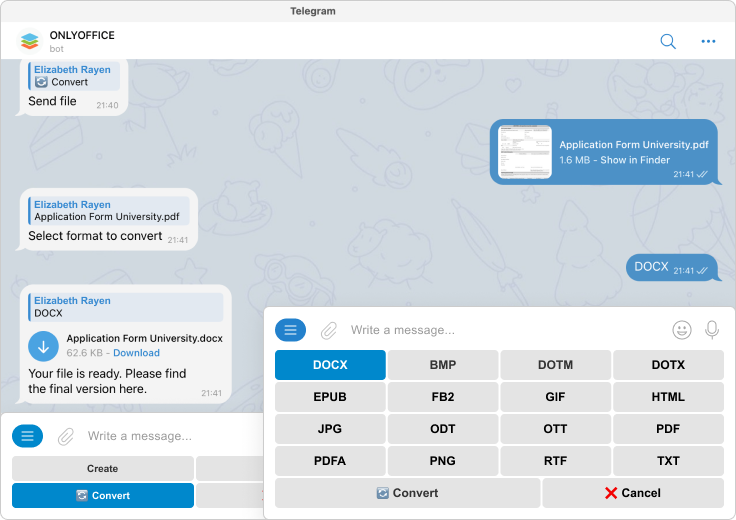Select ODT format button
736x520 pixels.
[x=443, y=428]
